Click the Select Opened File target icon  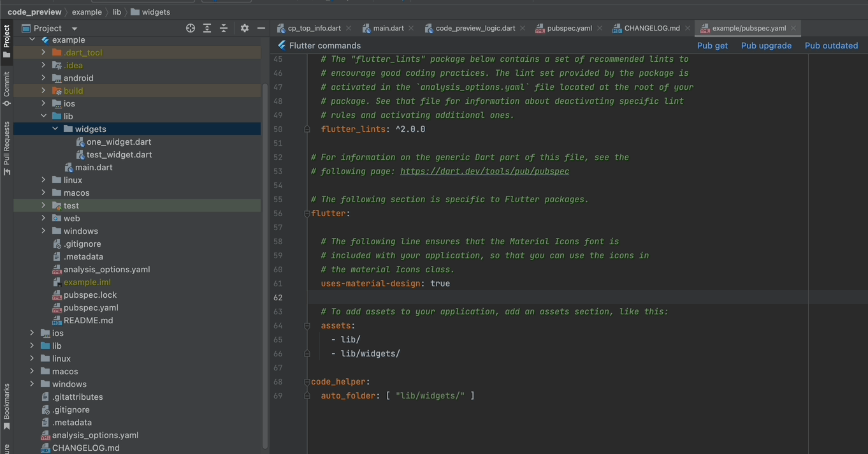190,28
